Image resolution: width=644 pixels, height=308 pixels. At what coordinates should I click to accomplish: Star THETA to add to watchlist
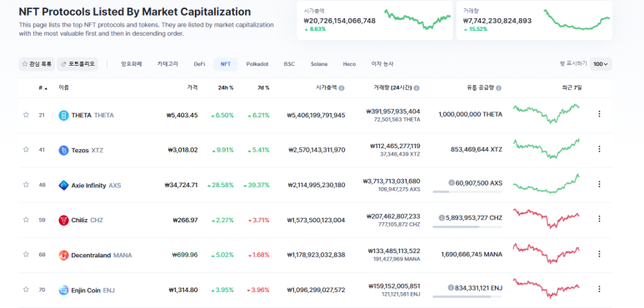26,115
